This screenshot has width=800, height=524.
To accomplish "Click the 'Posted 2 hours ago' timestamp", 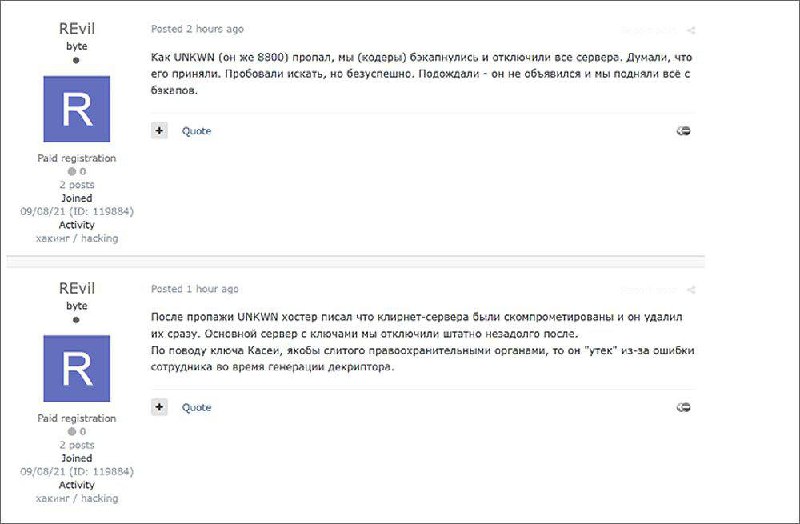I will [x=197, y=29].
